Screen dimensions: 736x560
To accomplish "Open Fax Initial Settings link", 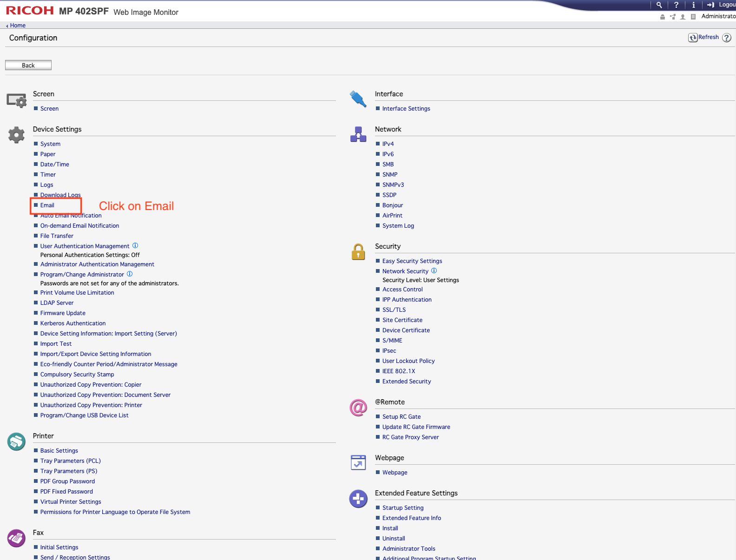I will (x=59, y=547).
